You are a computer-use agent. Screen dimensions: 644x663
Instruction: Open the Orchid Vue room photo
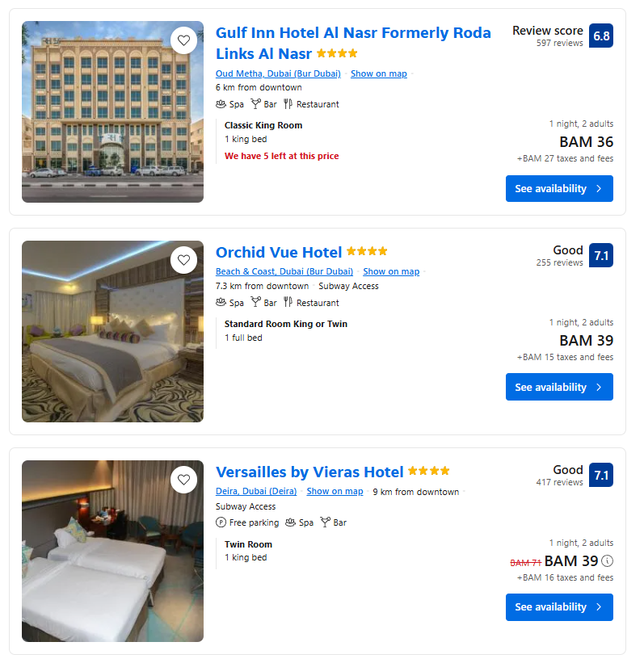tap(112, 331)
